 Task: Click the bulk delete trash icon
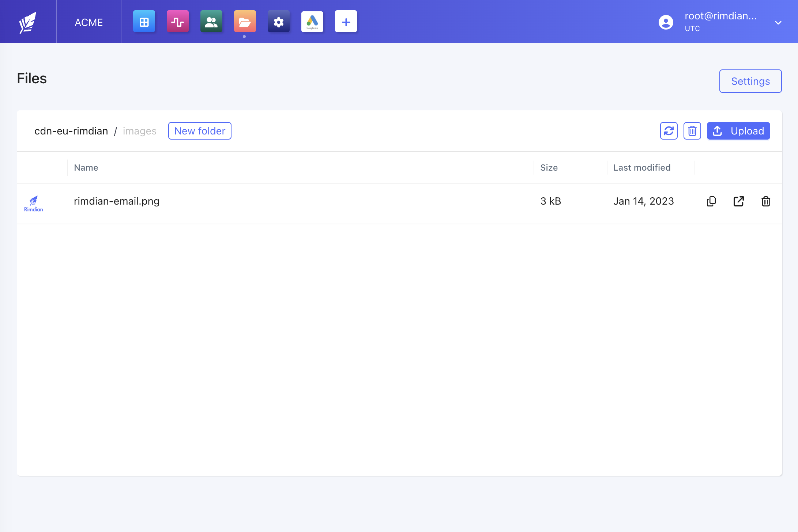click(x=692, y=131)
